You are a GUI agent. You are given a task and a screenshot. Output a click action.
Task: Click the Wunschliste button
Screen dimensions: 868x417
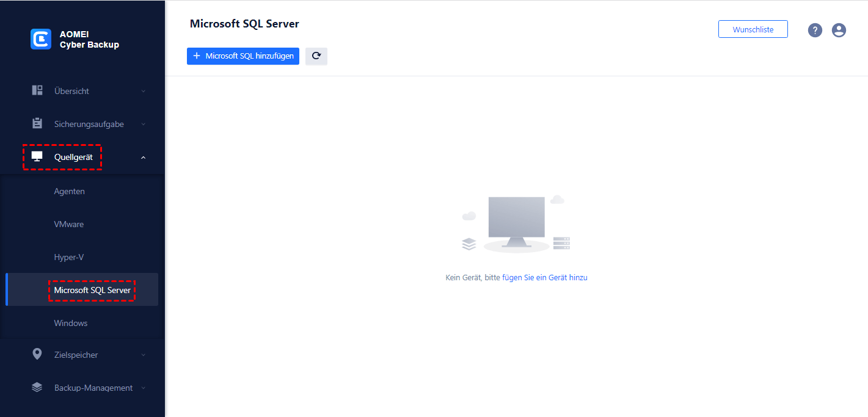(753, 29)
